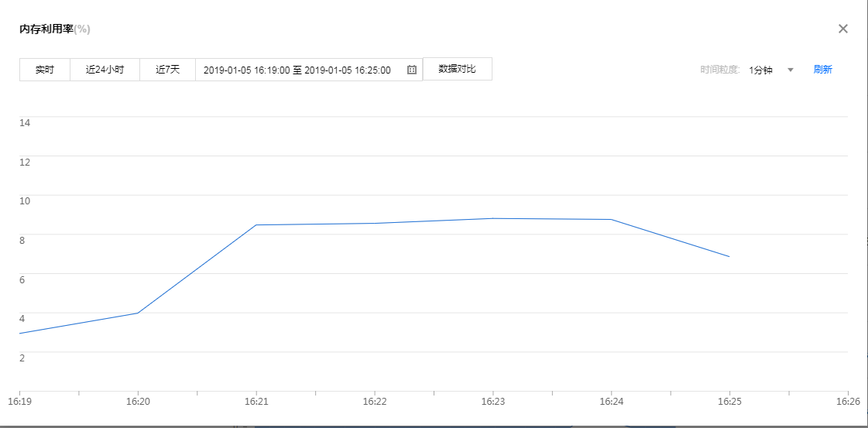Click the 14 y-axis label
The height and width of the screenshot is (428, 868).
pos(25,122)
